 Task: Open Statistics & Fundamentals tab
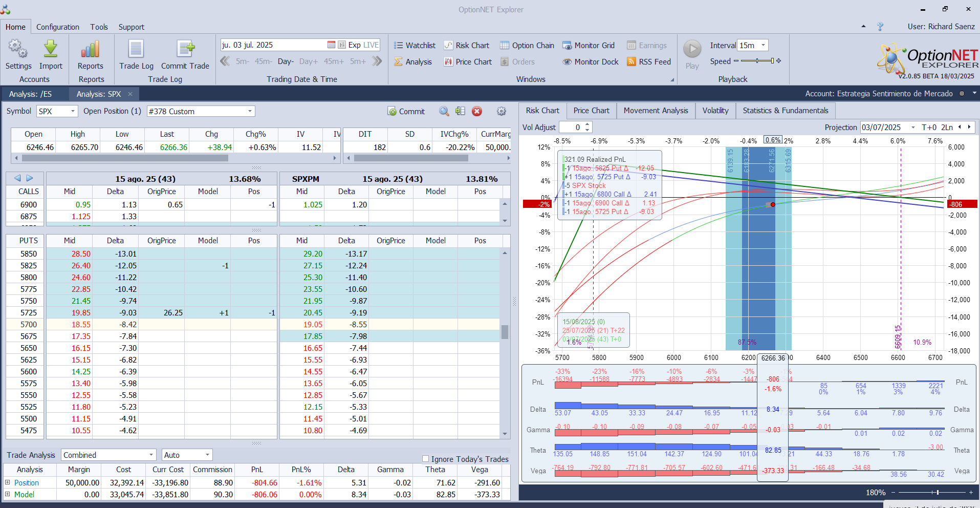(786, 111)
